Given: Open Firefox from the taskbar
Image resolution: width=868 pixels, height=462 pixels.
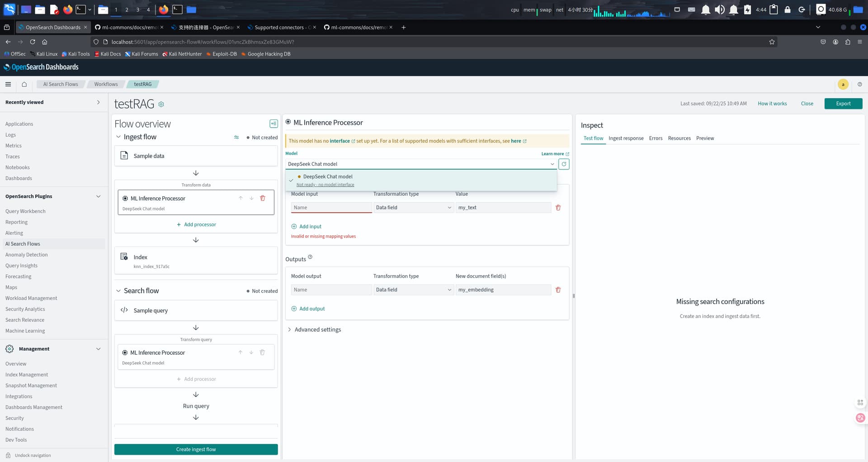Looking at the screenshot, I should (x=68, y=10).
